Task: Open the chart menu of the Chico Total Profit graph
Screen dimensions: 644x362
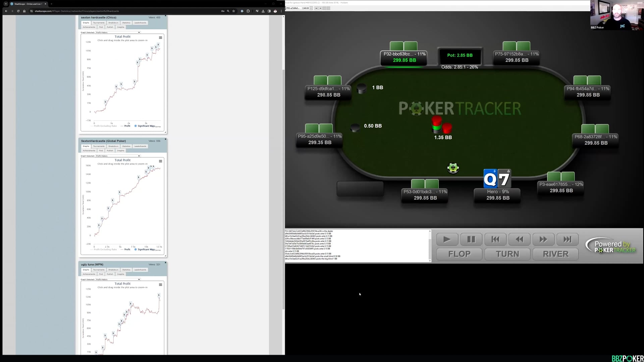Action: pyautogui.click(x=160, y=38)
